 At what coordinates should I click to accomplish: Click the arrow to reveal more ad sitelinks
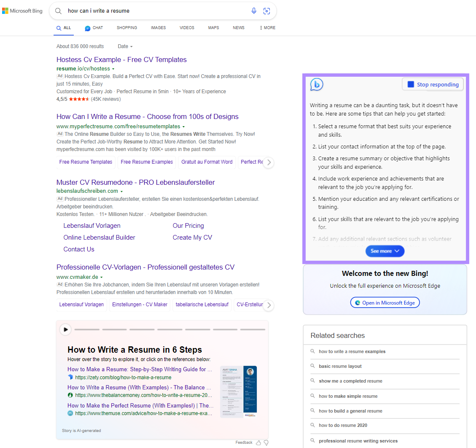point(269,162)
